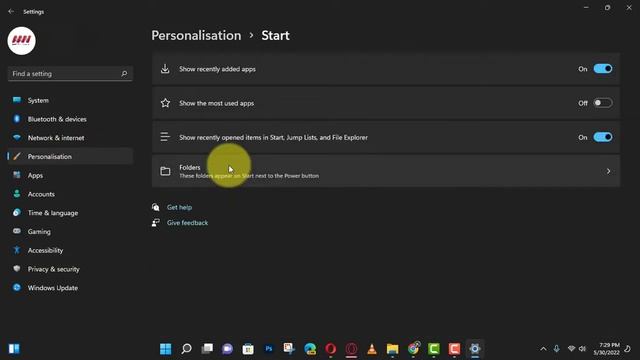Open green Camtasia icon on taskbar
Viewport: 640px width, 360px height.
coord(433,349)
